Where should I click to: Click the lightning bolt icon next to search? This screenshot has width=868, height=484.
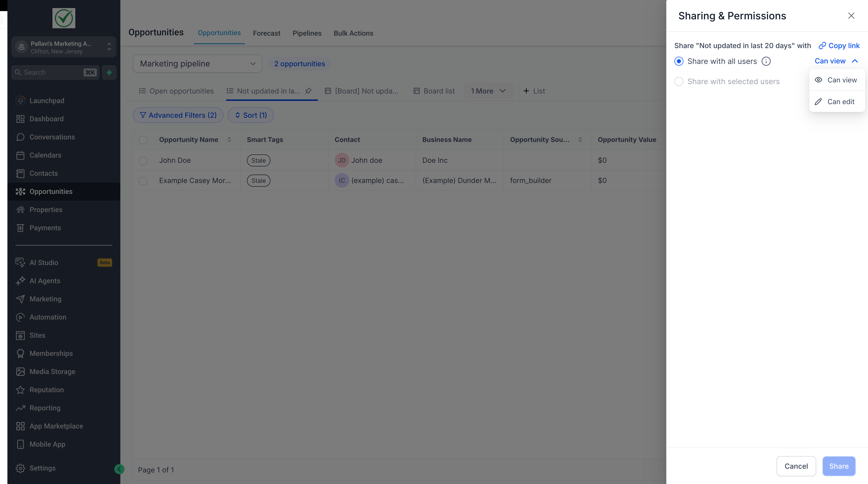[x=109, y=72]
